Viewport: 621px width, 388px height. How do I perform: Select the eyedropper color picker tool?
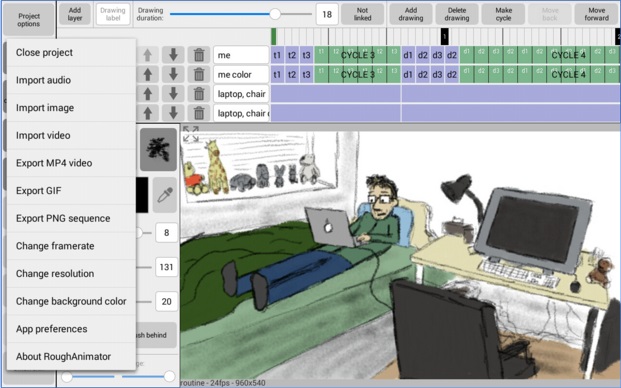click(165, 195)
